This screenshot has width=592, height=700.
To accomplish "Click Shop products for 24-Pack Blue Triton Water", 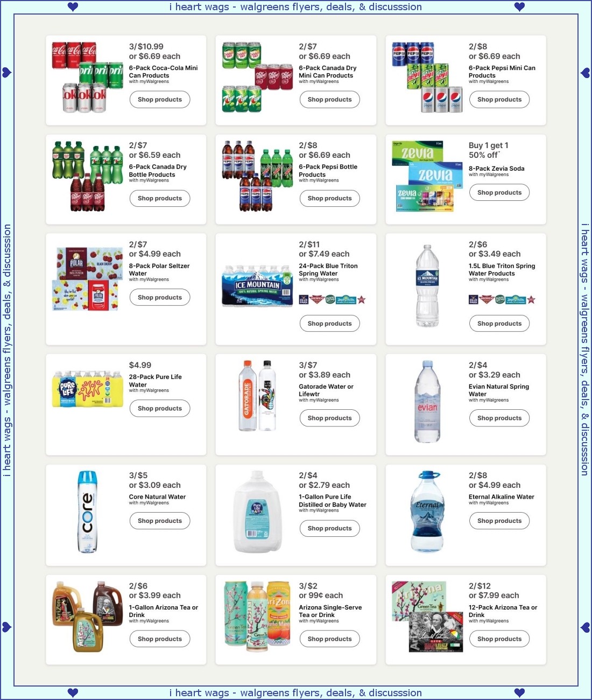I will tap(329, 324).
